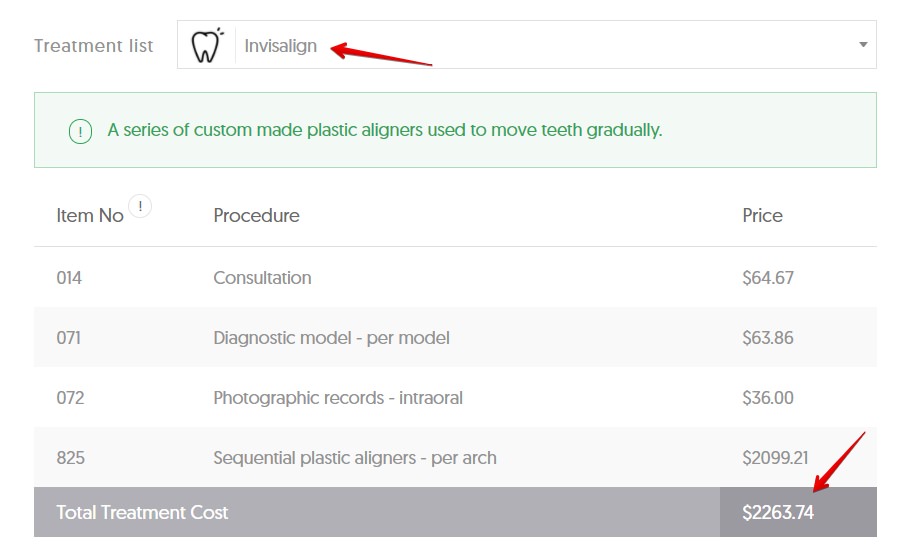The image size is (898, 559).
Task: Click the $2263.74 total amount
Action: [x=778, y=513]
